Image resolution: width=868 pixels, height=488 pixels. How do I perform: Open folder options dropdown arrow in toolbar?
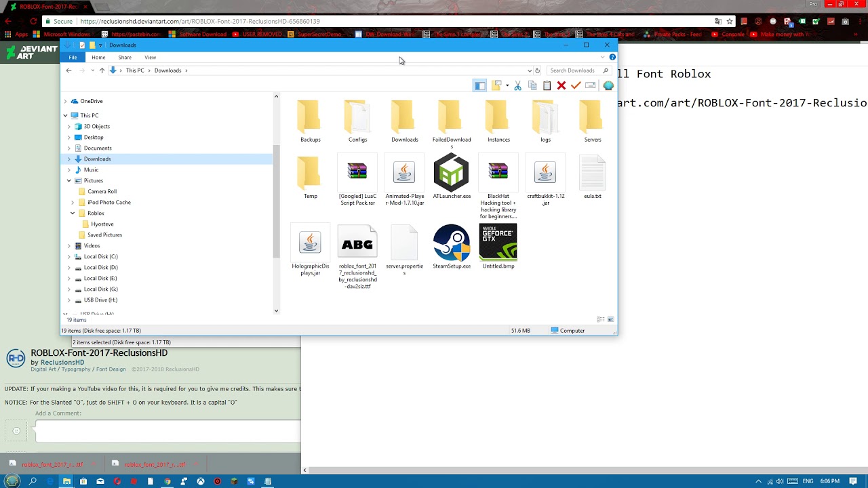tap(507, 85)
